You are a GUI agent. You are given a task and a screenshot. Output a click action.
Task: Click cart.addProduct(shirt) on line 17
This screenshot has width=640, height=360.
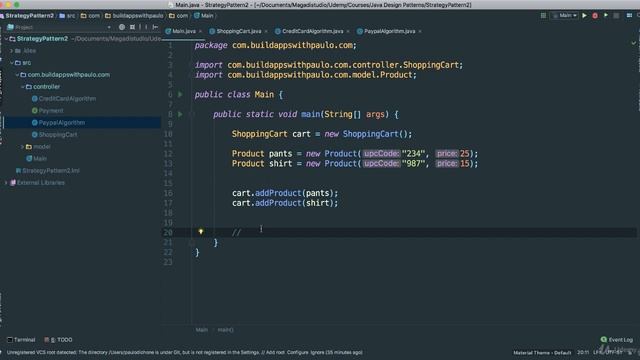point(285,203)
